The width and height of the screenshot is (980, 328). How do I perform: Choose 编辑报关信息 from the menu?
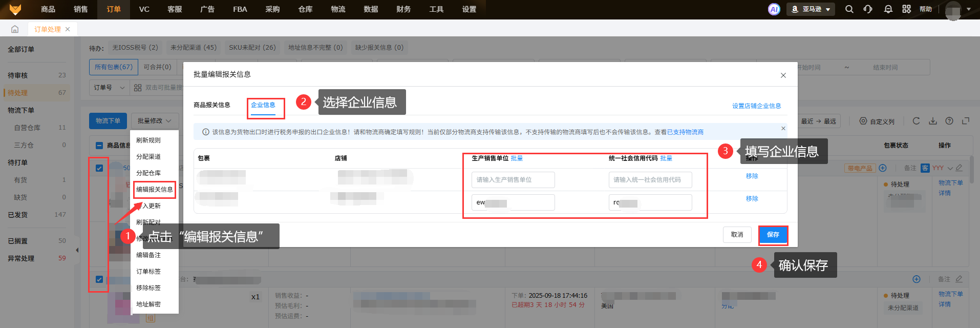[x=154, y=190]
